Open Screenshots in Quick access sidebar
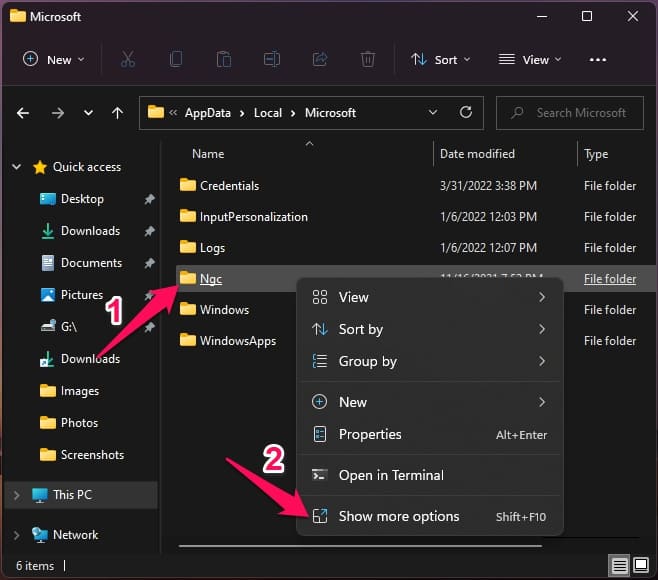 click(x=92, y=454)
